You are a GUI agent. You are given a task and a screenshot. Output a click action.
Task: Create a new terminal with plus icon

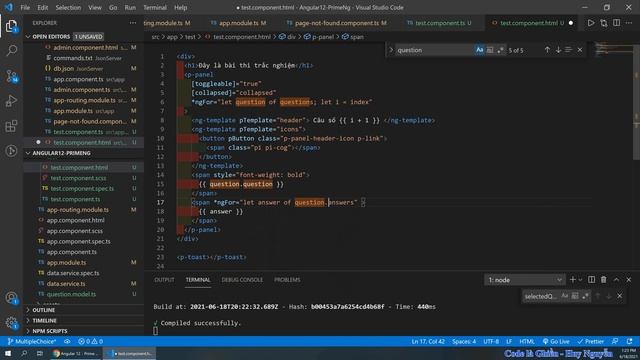(x=572, y=280)
